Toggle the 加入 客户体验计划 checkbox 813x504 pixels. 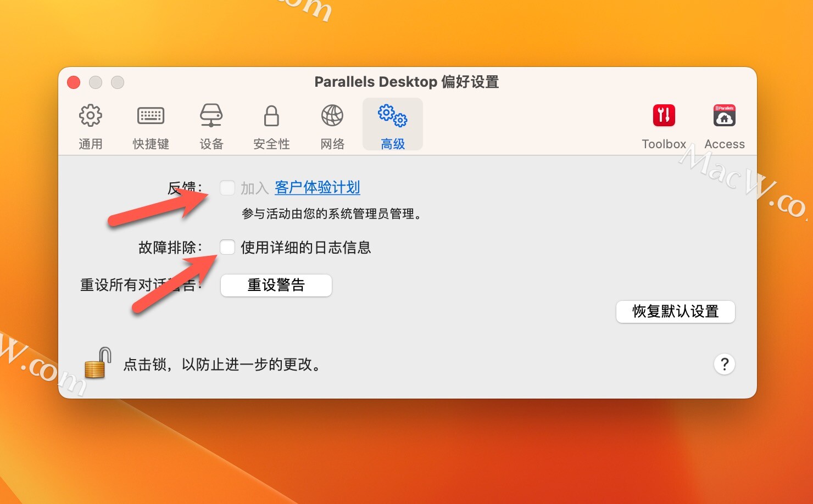(x=227, y=188)
